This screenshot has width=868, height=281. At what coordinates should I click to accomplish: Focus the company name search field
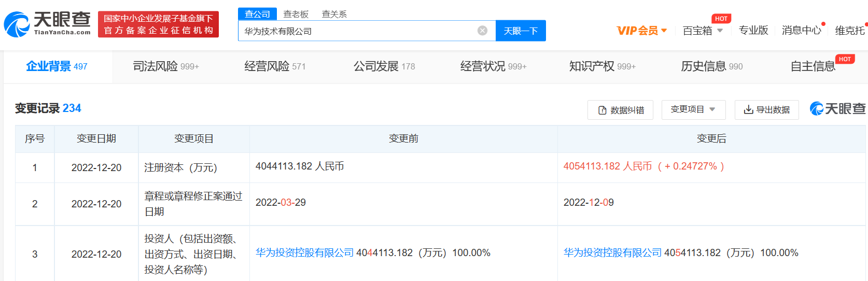click(367, 31)
